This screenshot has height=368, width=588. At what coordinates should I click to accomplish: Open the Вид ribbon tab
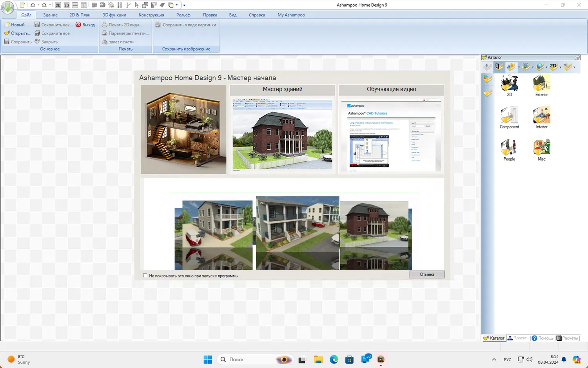(233, 15)
